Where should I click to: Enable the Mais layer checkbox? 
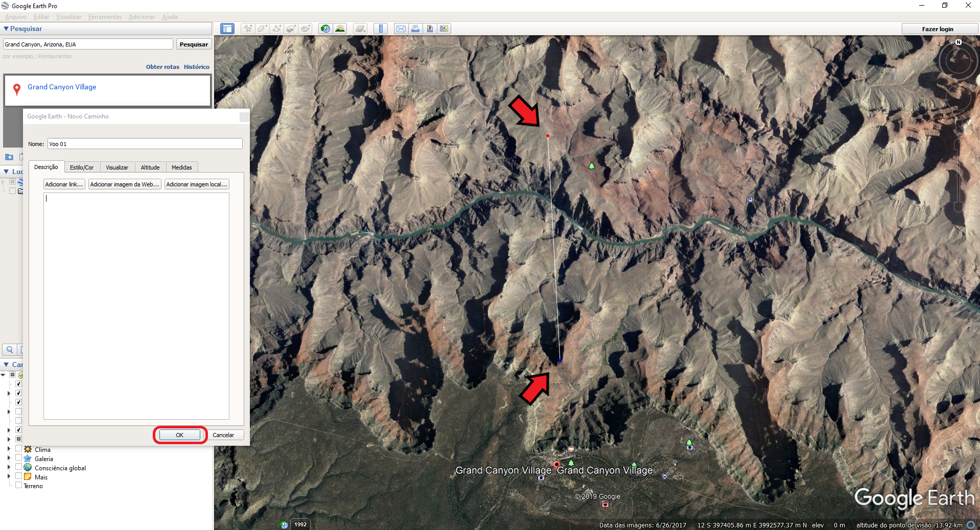[x=18, y=476]
